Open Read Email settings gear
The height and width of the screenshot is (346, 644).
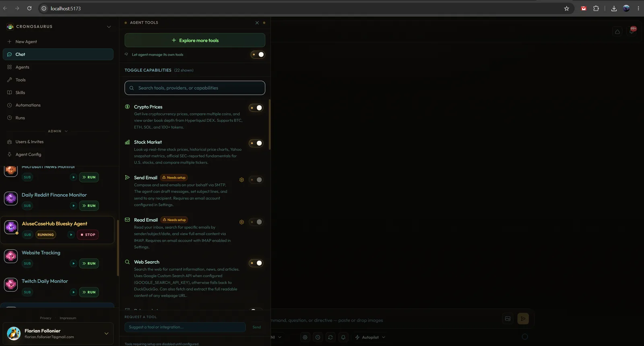242,222
